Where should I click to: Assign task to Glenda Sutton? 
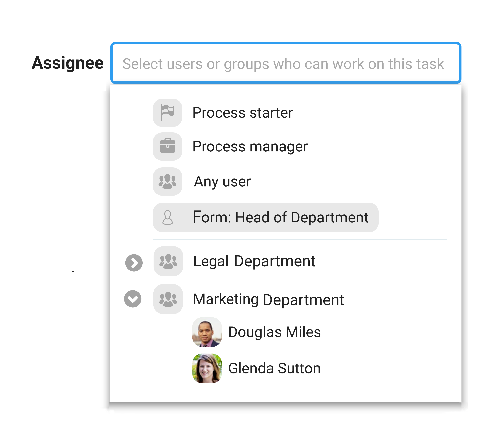click(274, 368)
